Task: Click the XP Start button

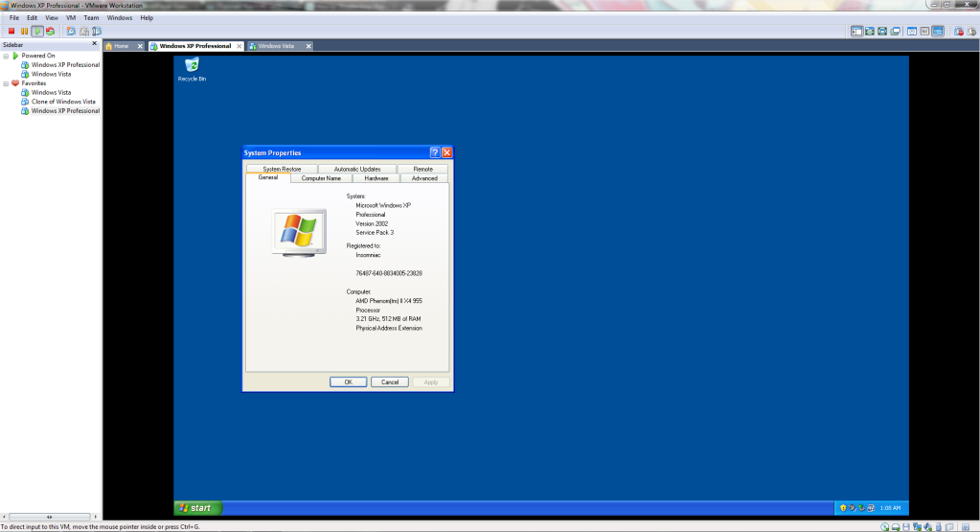Action: 197,508
